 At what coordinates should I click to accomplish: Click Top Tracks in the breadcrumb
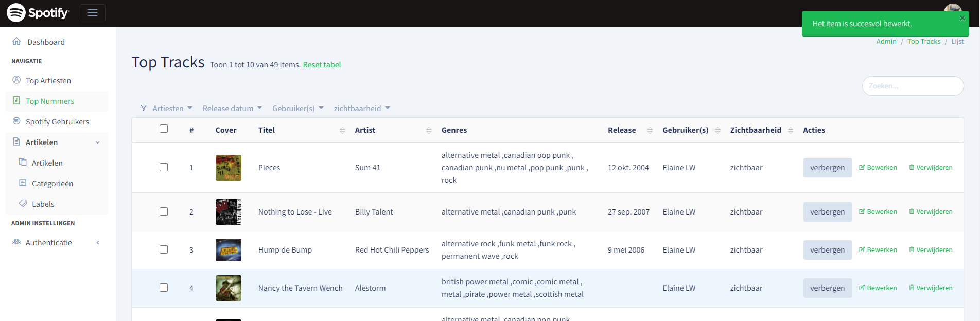[x=924, y=41]
